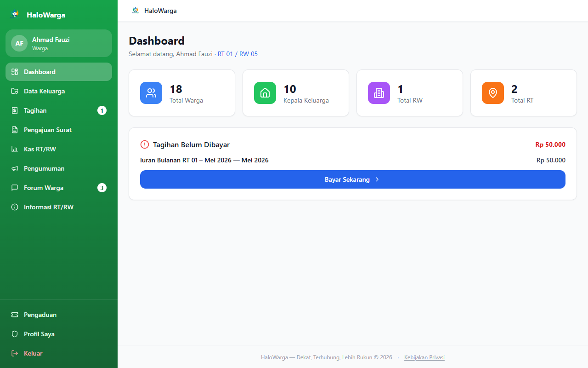Click the Total RT stat card

(x=524, y=93)
